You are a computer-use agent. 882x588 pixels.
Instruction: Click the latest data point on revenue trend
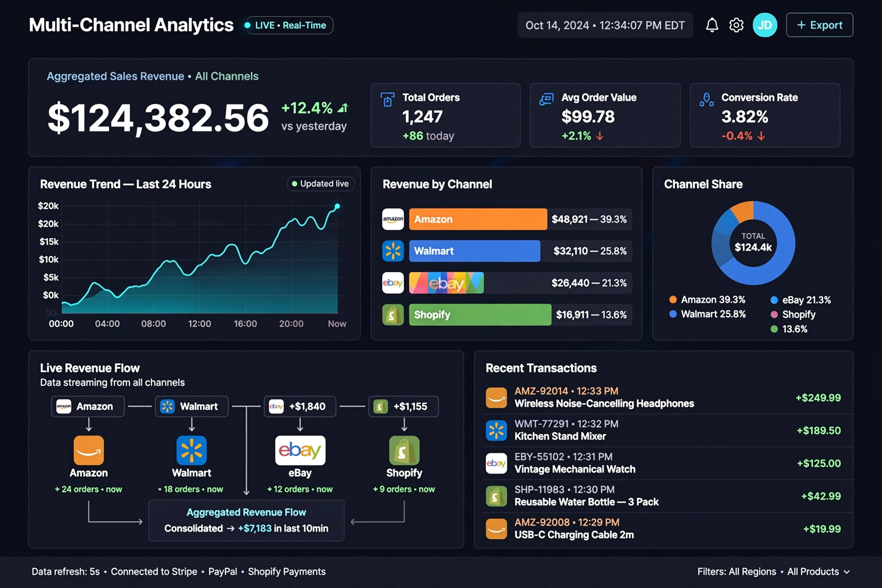pyautogui.click(x=337, y=206)
